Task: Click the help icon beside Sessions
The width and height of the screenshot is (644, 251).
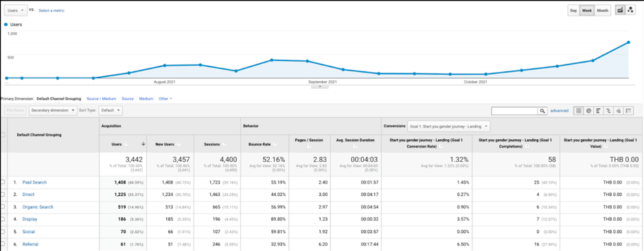Action: click(225, 145)
